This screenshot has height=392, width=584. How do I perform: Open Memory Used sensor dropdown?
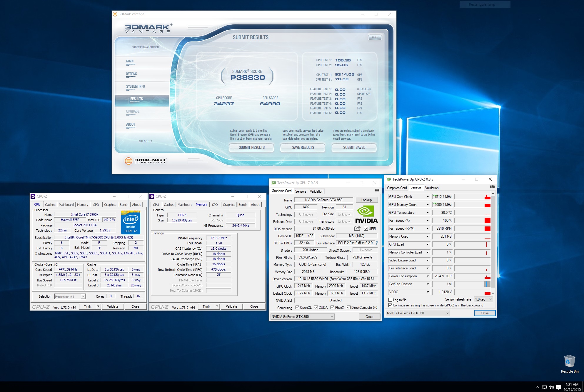(x=428, y=236)
